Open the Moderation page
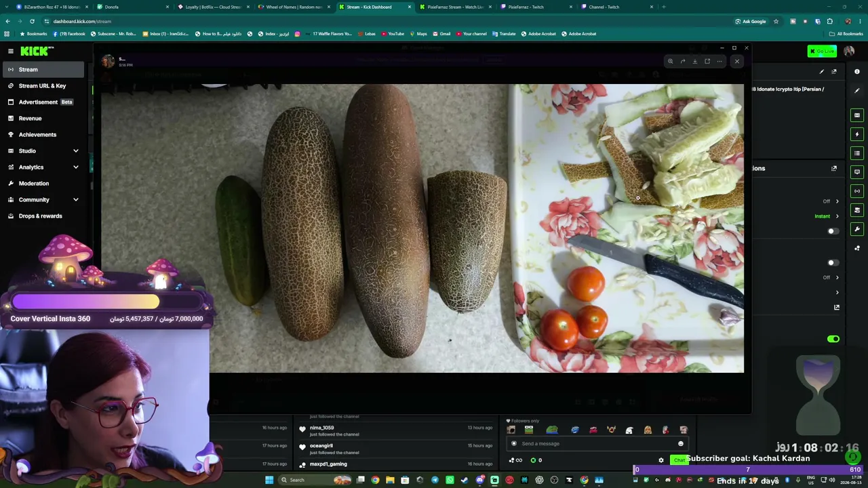 43,183
